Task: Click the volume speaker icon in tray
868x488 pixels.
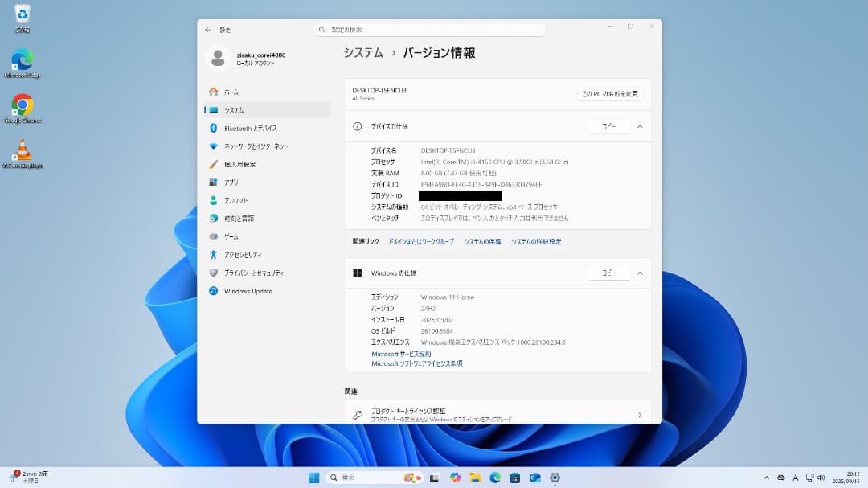Action: tap(821, 478)
